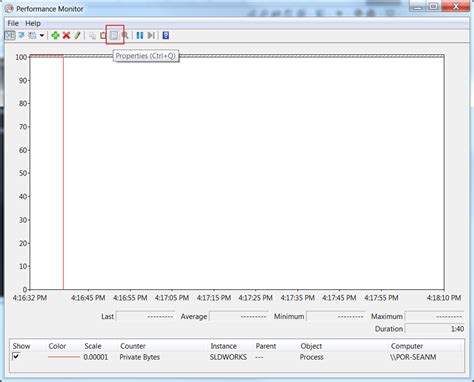
Task: Click the \\POR-SEANM computer cell
Action: (413, 357)
